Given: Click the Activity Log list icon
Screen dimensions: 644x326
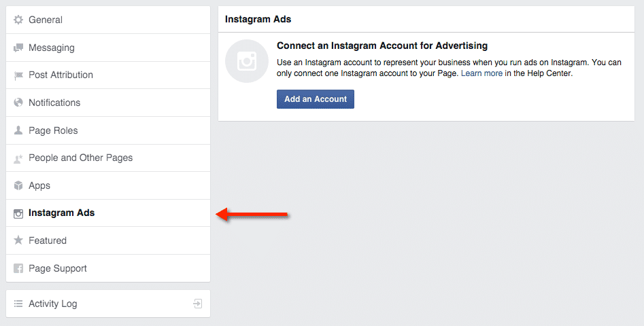Looking at the screenshot, I should (x=18, y=304).
